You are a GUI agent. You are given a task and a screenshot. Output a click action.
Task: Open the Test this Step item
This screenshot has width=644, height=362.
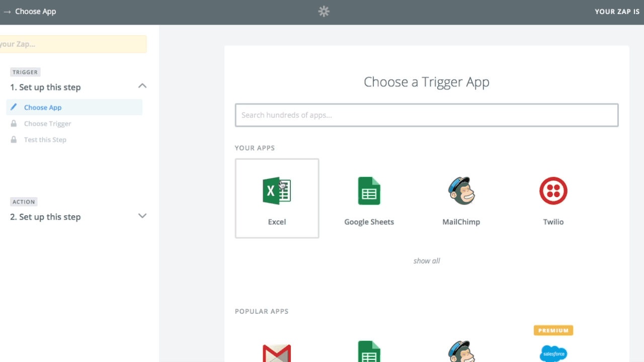coord(45,139)
